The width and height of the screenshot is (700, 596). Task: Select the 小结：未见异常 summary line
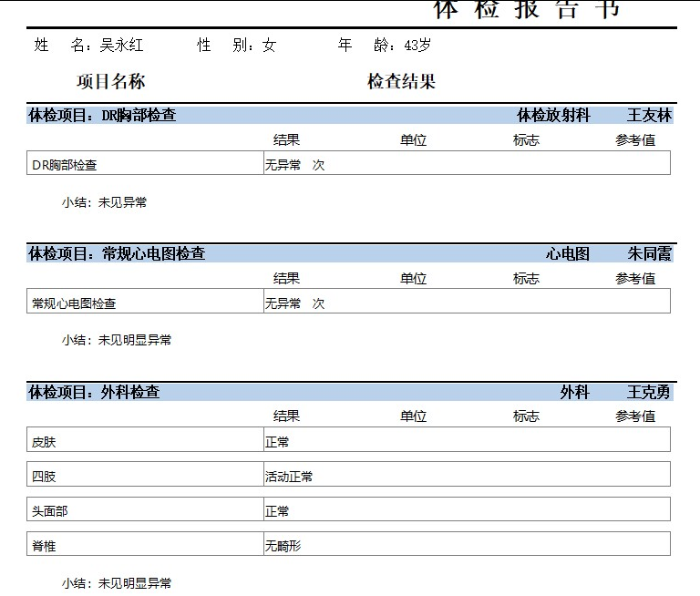tap(104, 202)
